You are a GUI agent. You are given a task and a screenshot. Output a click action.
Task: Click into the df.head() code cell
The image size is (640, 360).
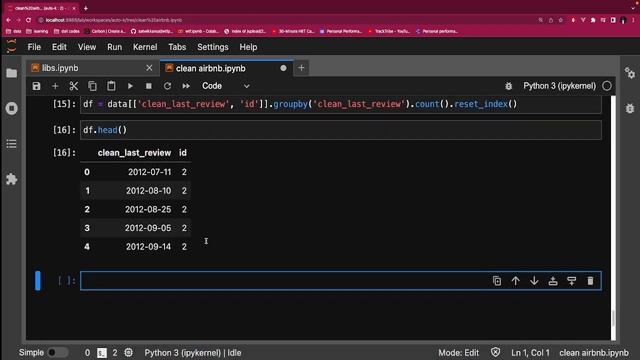[341, 130]
